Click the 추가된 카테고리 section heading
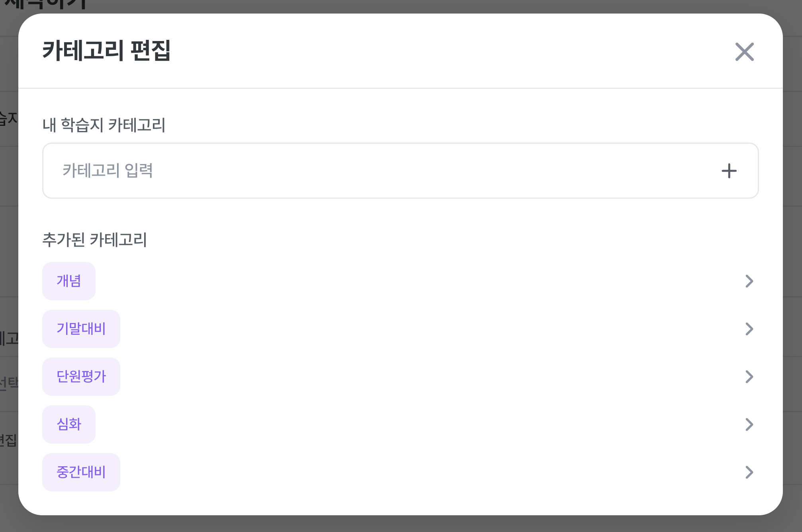 tap(95, 240)
